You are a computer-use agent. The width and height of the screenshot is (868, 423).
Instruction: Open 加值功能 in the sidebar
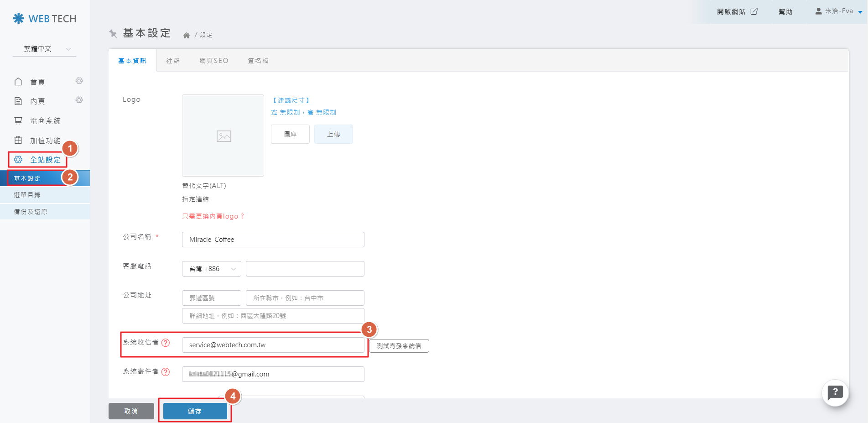[45, 141]
